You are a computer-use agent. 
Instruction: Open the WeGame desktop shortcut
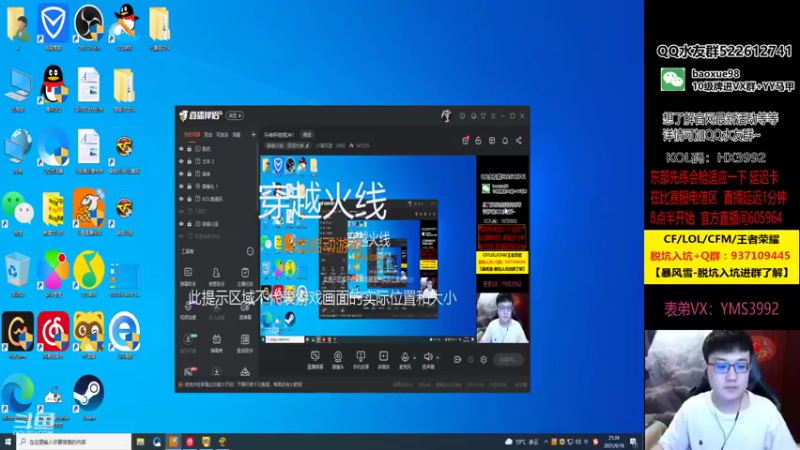point(18,335)
